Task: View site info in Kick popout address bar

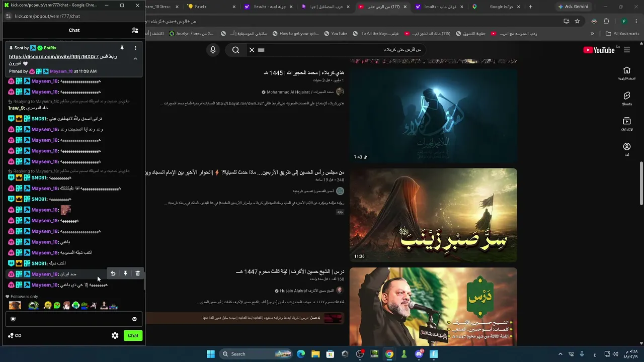Action: coord(8,16)
